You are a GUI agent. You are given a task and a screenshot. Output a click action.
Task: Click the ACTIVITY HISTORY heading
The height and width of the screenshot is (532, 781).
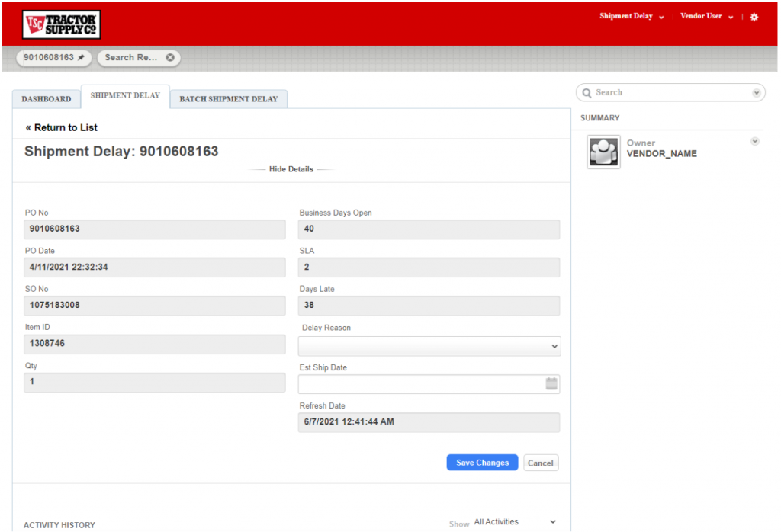(59, 525)
